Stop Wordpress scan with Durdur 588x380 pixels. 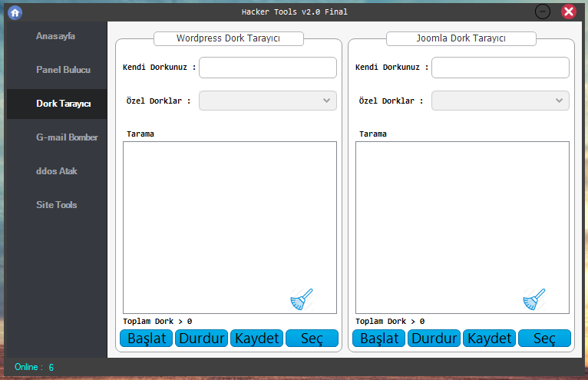click(x=201, y=339)
